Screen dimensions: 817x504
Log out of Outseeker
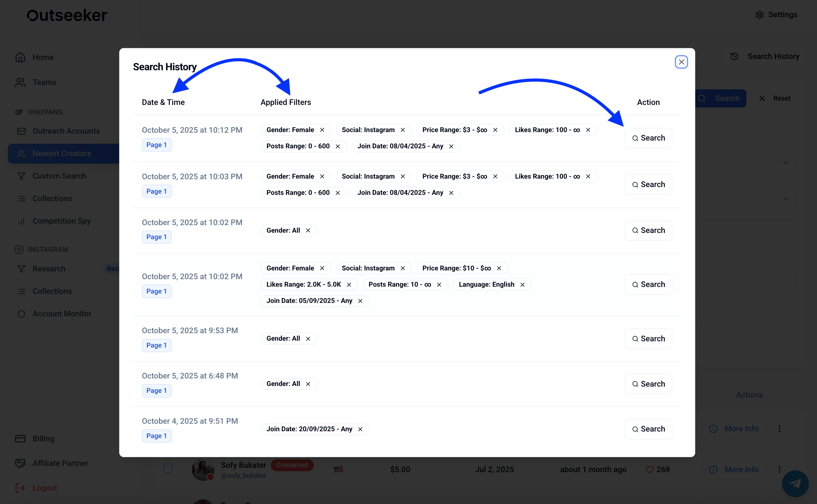pyautogui.click(x=36, y=488)
